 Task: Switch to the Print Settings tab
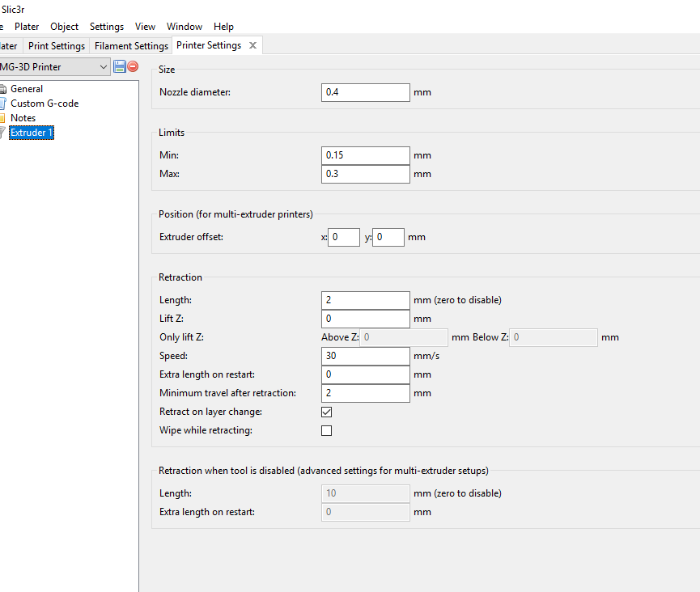(57, 46)
